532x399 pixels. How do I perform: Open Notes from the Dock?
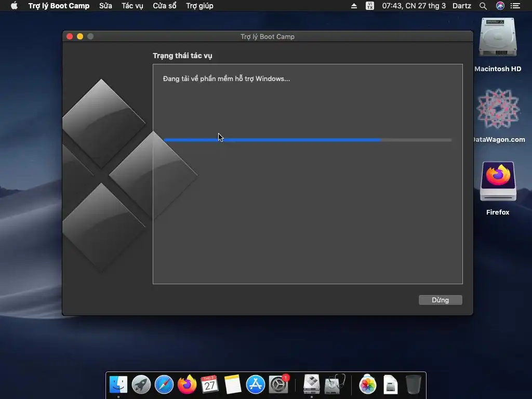232,384
